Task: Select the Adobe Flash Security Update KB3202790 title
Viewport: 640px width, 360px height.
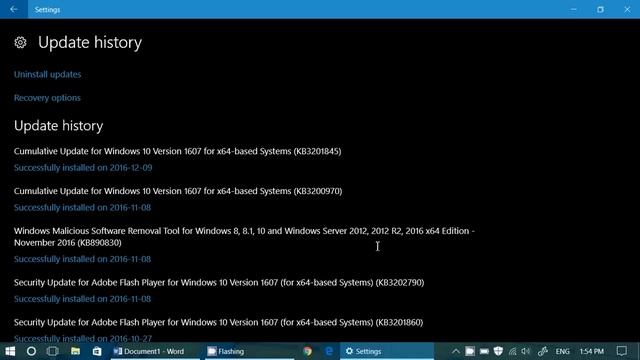Action: pyautogui.click(x=219, y=282)
